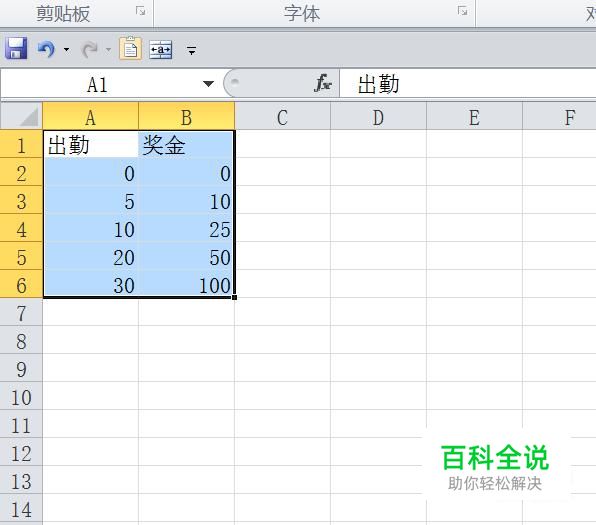The image size is (596, 525).
Task: Open the font group dialog launcher
Action: click(462, 11)
